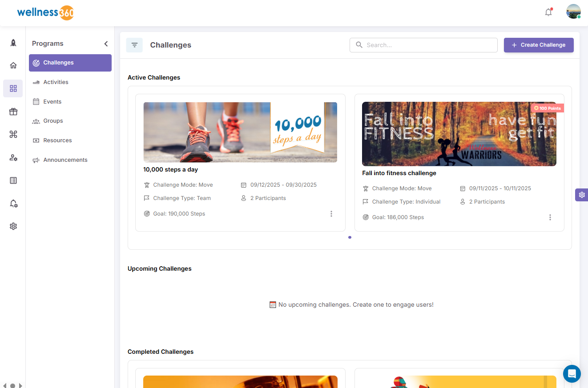Open Activities in Programs menu
588x388 pixels.
(x=70, y=82)
